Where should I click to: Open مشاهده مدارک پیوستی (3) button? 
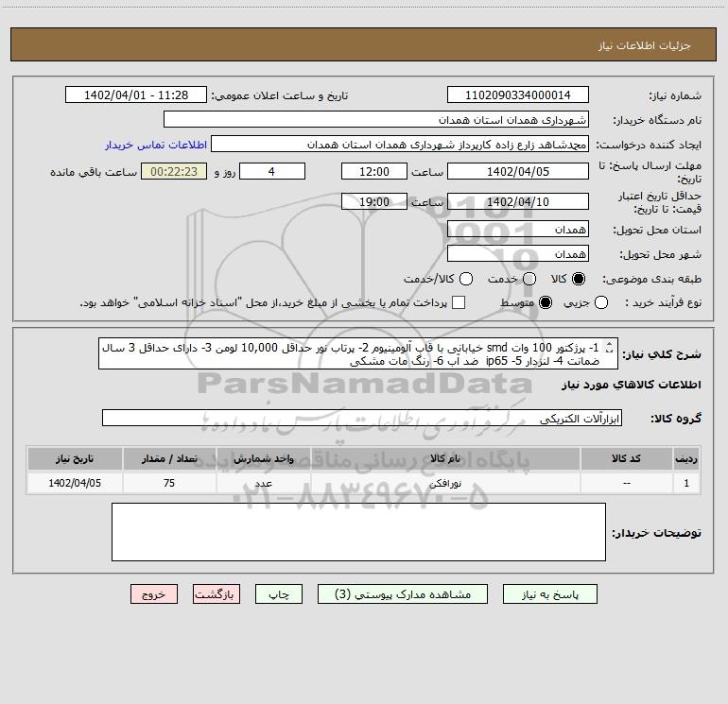point(403,594)
